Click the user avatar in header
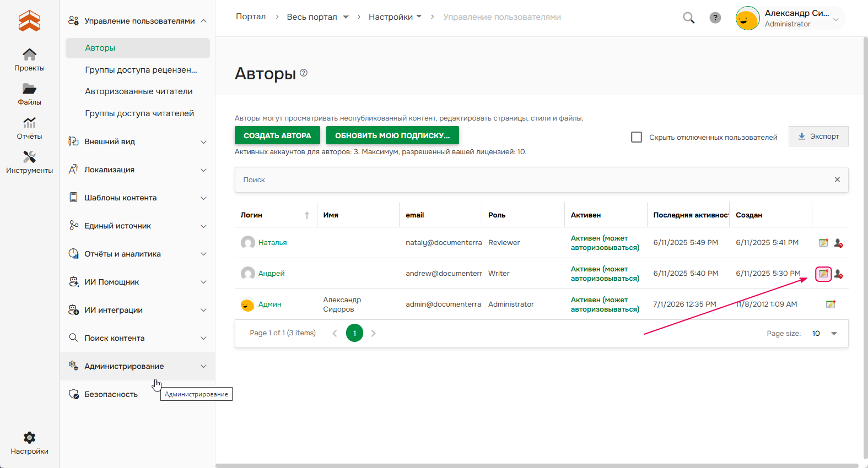The width and height of the screenshot is (868, 468). (x=748, y=18)
